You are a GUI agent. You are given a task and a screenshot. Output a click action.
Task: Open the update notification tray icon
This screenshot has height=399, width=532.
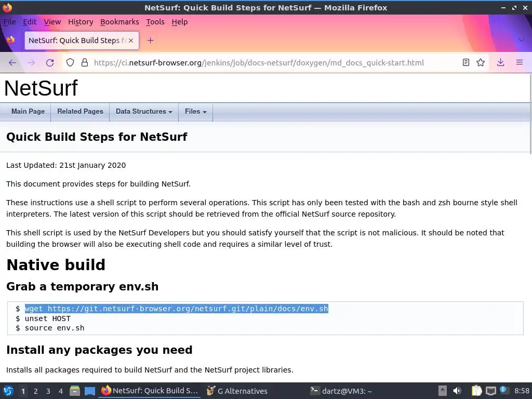click(504, 390)
